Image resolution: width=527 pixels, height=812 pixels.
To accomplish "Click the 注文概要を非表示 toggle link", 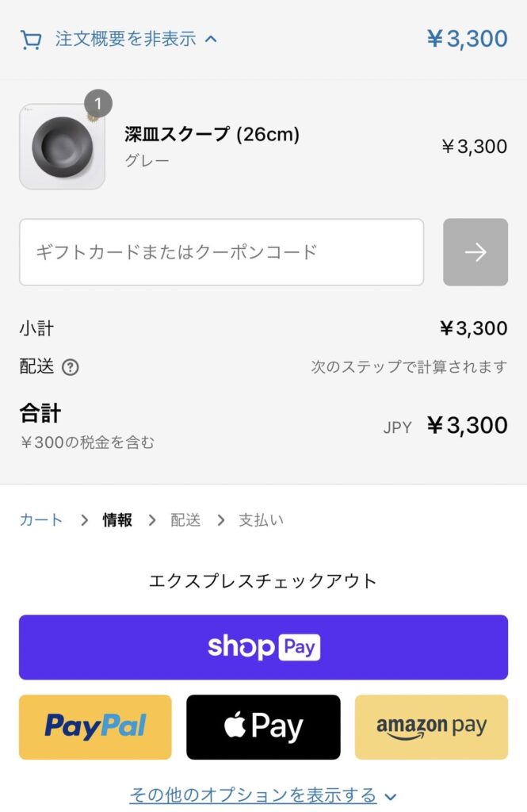I will tap(125, 39).
